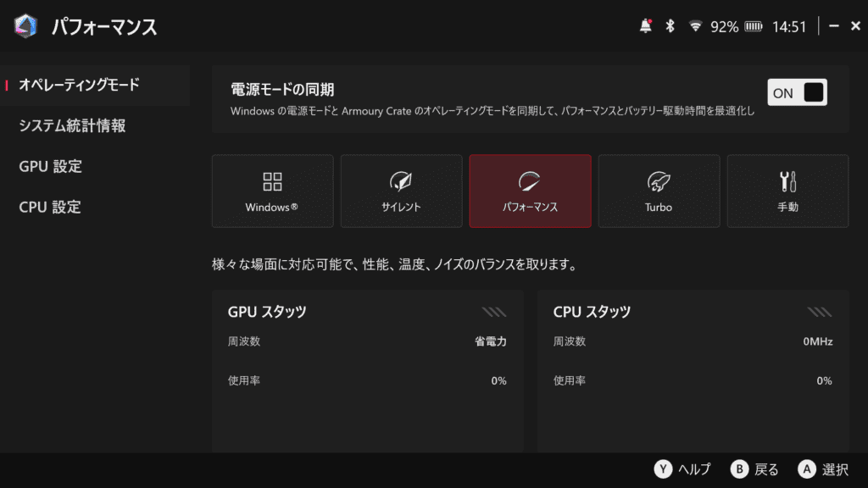This screenshot has width=868, height=488.
Task: Click the 省電力 GPU frequency value
Action: click(491, 341)
